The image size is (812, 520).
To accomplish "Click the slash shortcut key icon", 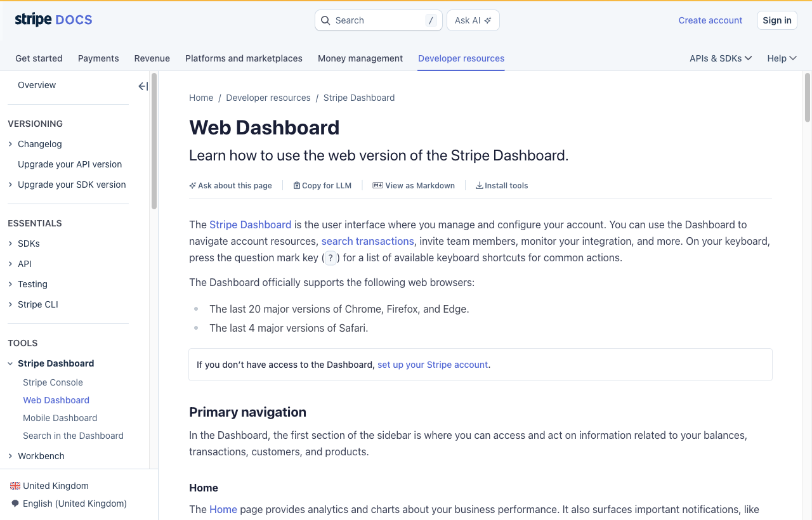I will point(431,20).
